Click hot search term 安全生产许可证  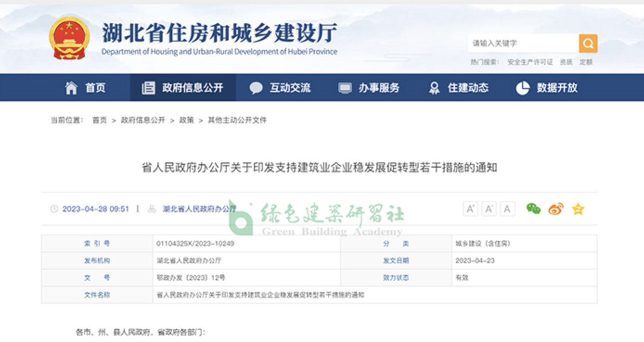(x=530, y=62)
